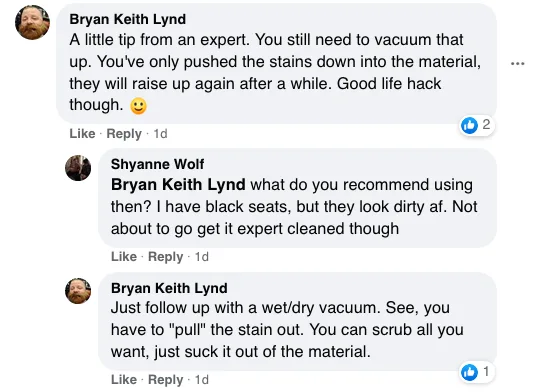This screenshot has width=543, height=392.
Task: Open Shyanne Wolf's name link
Action: 158,164
